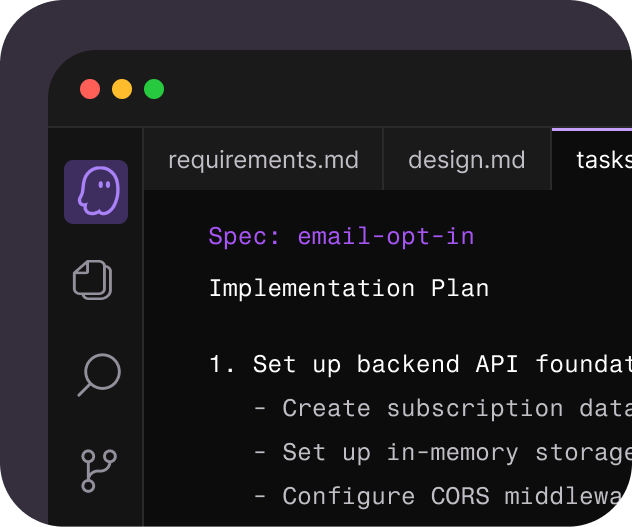Image resolution: width=632 pixels, height=527 pixels.
Task: Switch to the requirements.md tab
Action: click(x=263, y=160)
